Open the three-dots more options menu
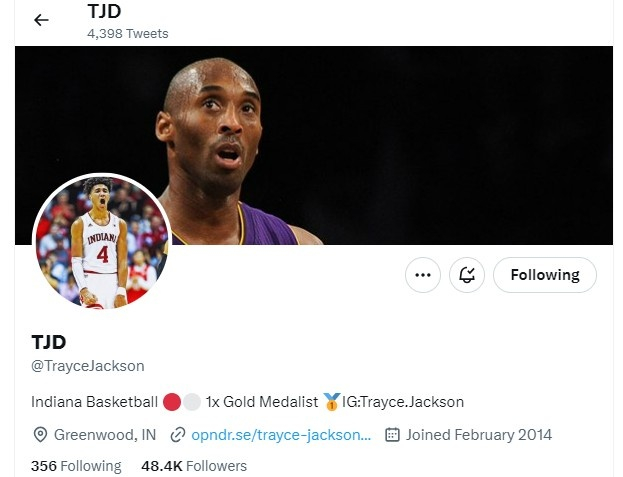The image size is (623, 477). (x=423, y=275)
